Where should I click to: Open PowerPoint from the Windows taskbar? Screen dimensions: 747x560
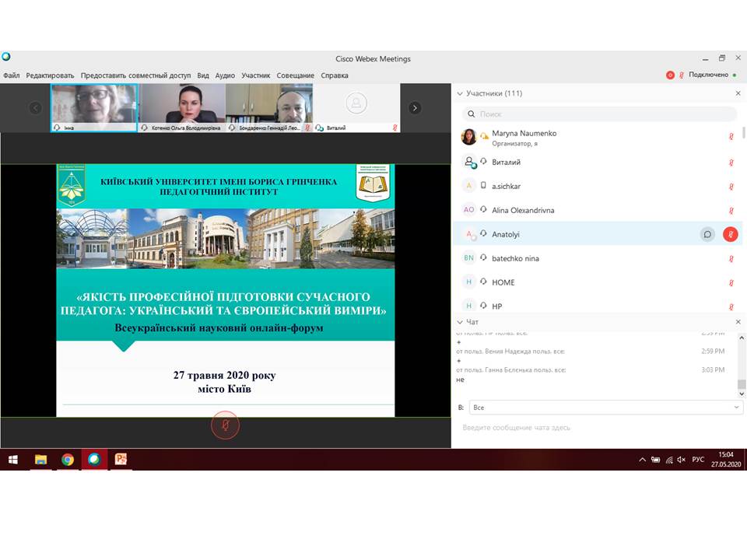121,460
